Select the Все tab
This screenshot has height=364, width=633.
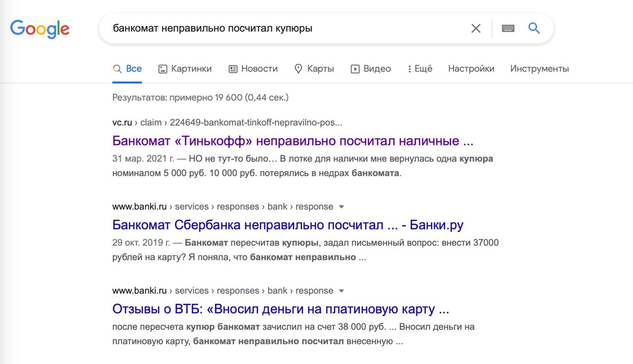pos(127,69)
